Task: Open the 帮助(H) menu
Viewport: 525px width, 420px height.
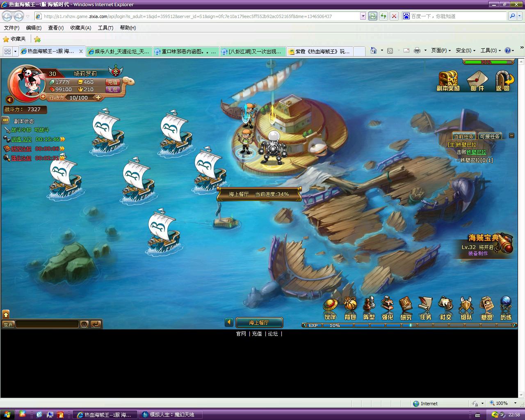Action: [128, 28]
